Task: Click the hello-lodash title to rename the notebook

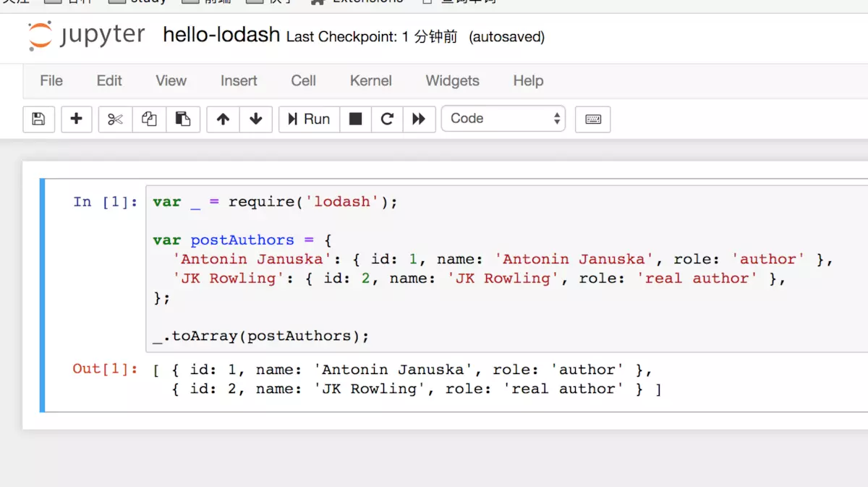Action: (221, 35)
